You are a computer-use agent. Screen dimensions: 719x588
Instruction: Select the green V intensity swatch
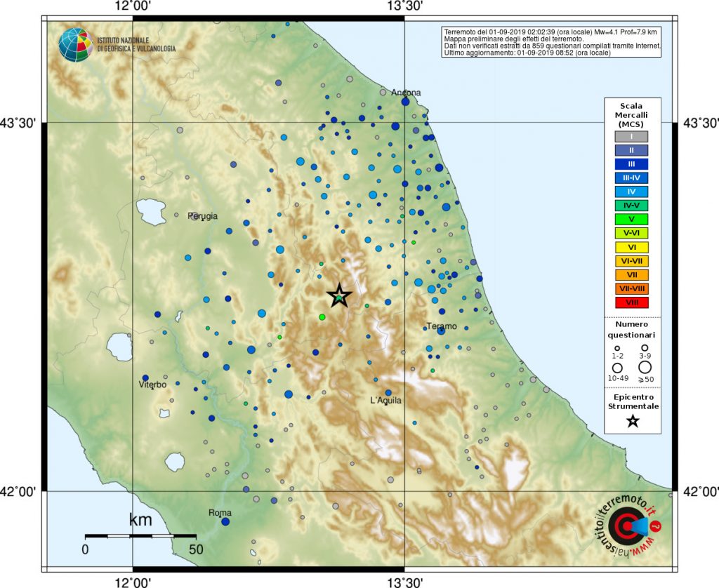click(631, 219)
